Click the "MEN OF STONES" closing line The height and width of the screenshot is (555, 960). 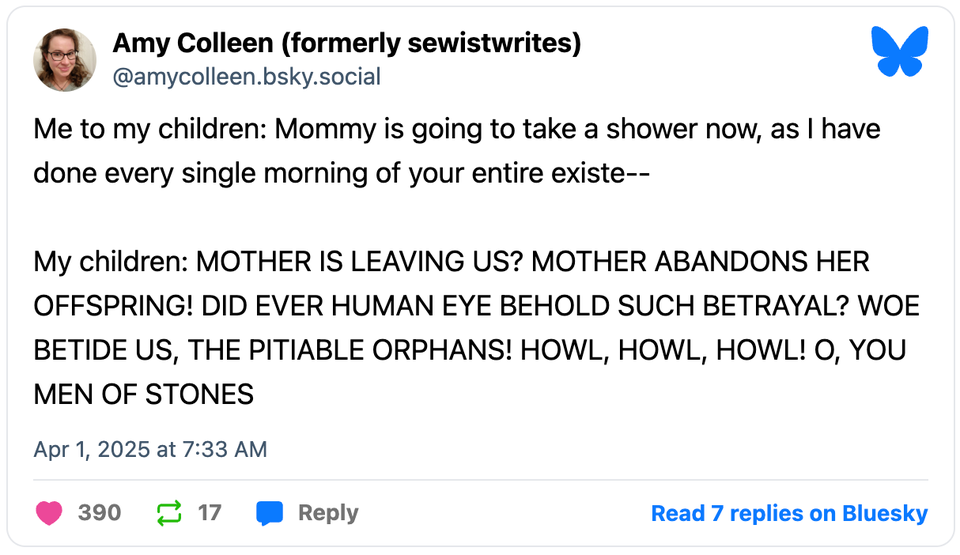tap(143, 395)
